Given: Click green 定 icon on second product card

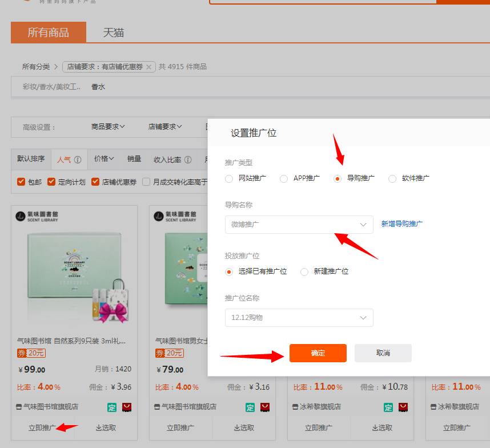Looking at the screenshot, I should pyautogui.click(x=250, y=407).
